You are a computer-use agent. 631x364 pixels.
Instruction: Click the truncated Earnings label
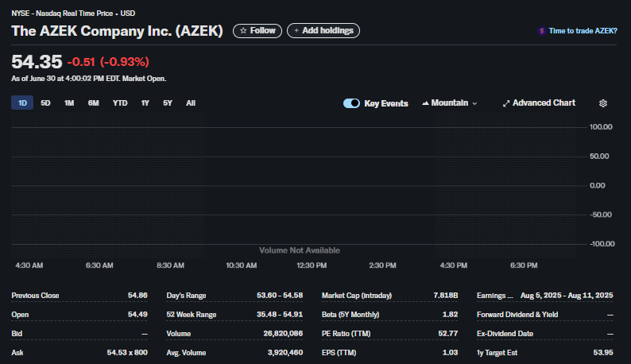coord(494,296)
